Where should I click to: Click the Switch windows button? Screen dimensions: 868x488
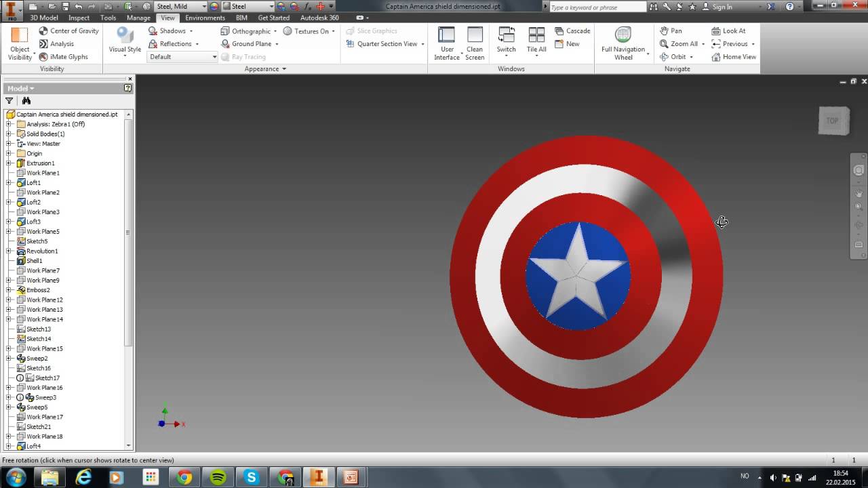[507, 42]
